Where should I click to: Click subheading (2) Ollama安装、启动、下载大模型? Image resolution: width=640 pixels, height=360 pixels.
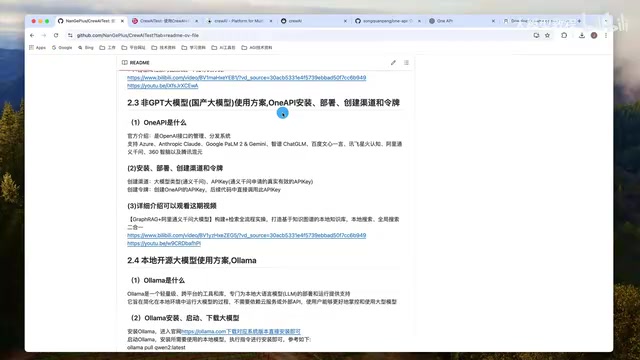click(x=185, y=318)
